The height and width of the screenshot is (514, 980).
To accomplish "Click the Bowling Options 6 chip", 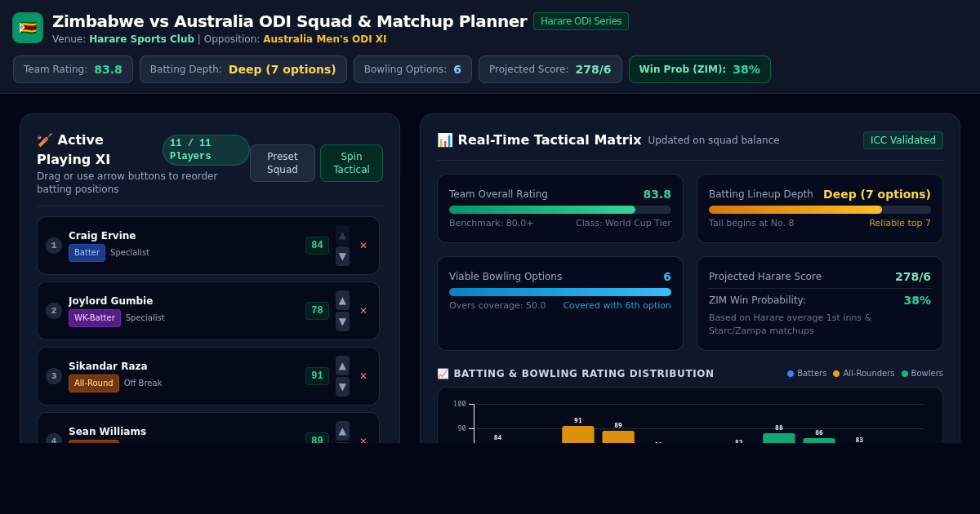I will pyautogui.click(x=412, y=69).
